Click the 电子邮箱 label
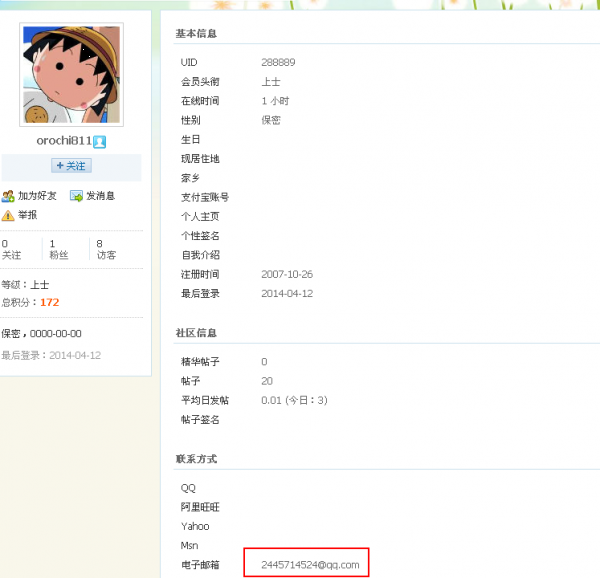The height and width of the screenshot is (578, 600). 200,565
